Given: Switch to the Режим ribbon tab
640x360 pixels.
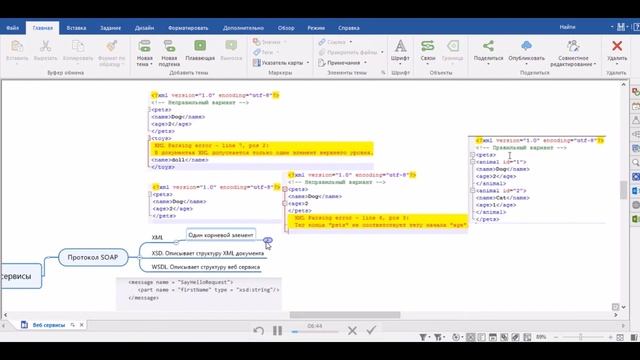Looking at the screenshot, I should pos(316,28).
